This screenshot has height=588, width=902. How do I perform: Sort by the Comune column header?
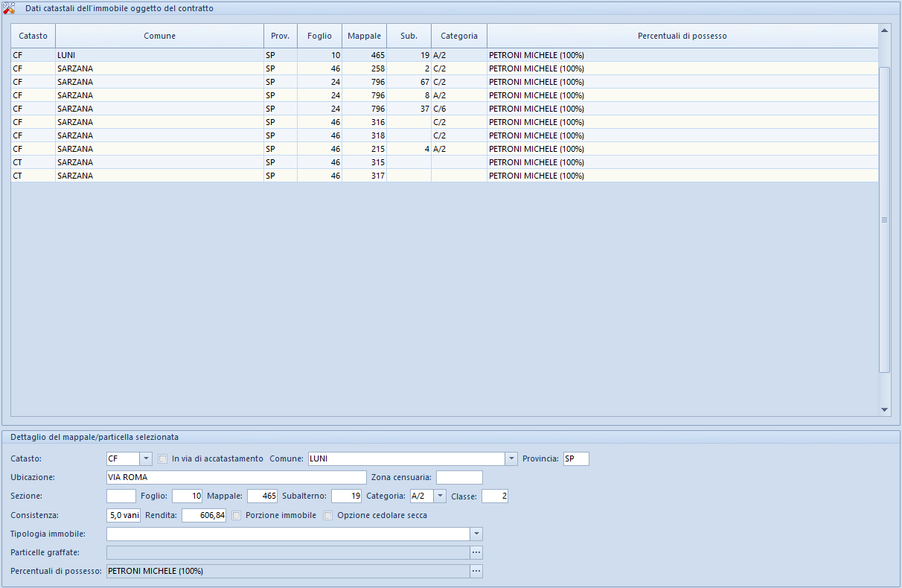[x=159, y=36]
